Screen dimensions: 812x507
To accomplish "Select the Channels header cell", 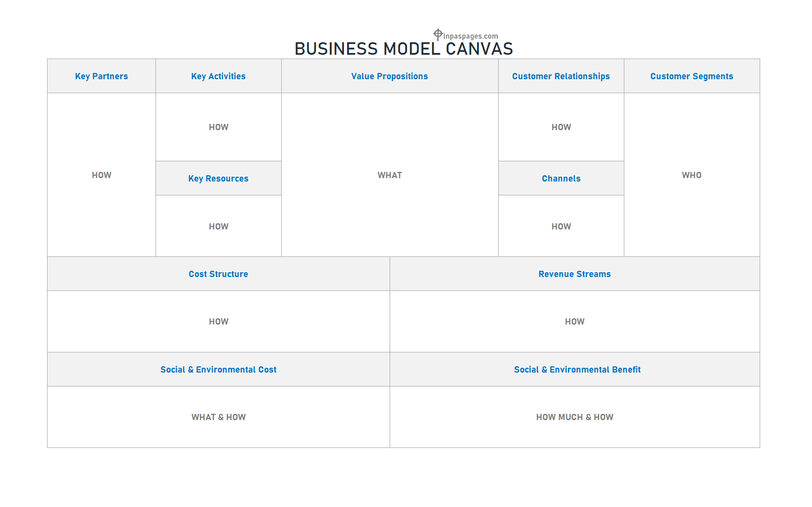I will coord(561,178).
